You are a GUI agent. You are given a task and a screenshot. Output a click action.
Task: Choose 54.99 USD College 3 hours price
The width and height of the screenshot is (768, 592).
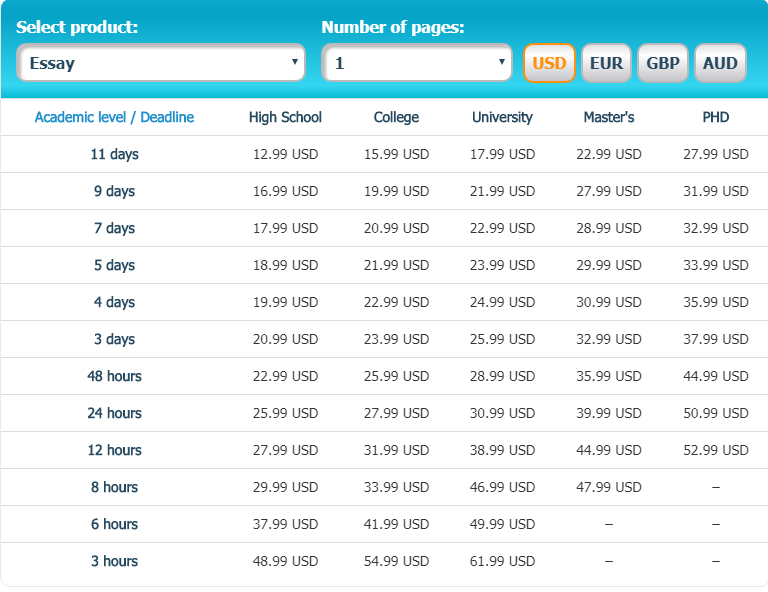[x=396, y=561]
